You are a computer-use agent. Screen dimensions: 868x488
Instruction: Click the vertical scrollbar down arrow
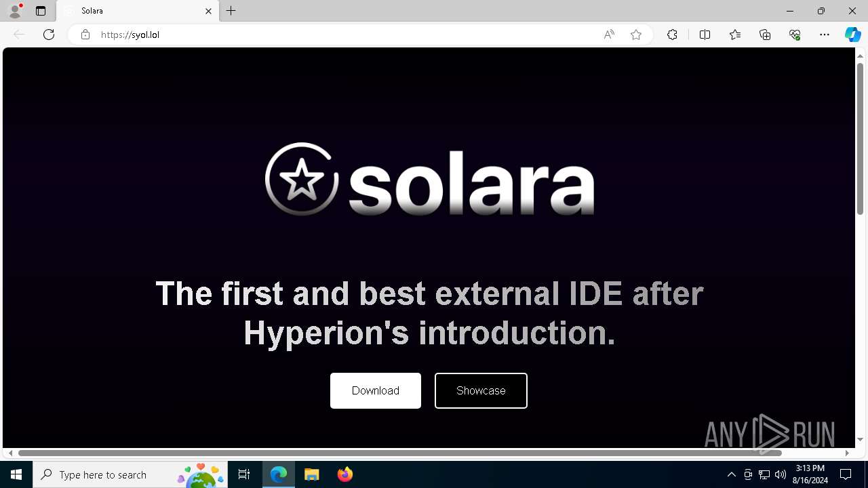860,439
